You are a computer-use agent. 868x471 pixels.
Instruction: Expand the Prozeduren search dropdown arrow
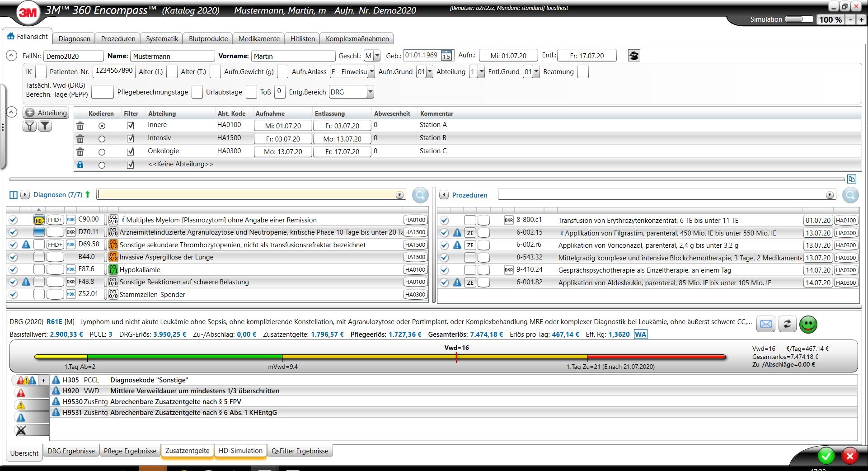830,195
